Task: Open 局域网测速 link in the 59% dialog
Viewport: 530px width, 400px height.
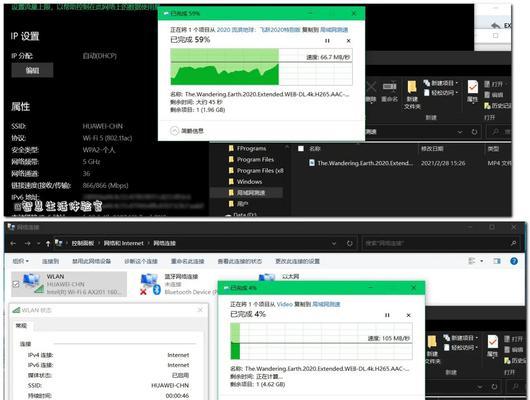Action: (334, 30)
